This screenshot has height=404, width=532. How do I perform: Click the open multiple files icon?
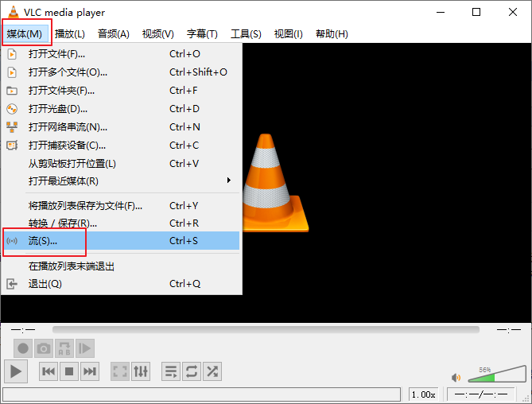[x=12, y=72]
